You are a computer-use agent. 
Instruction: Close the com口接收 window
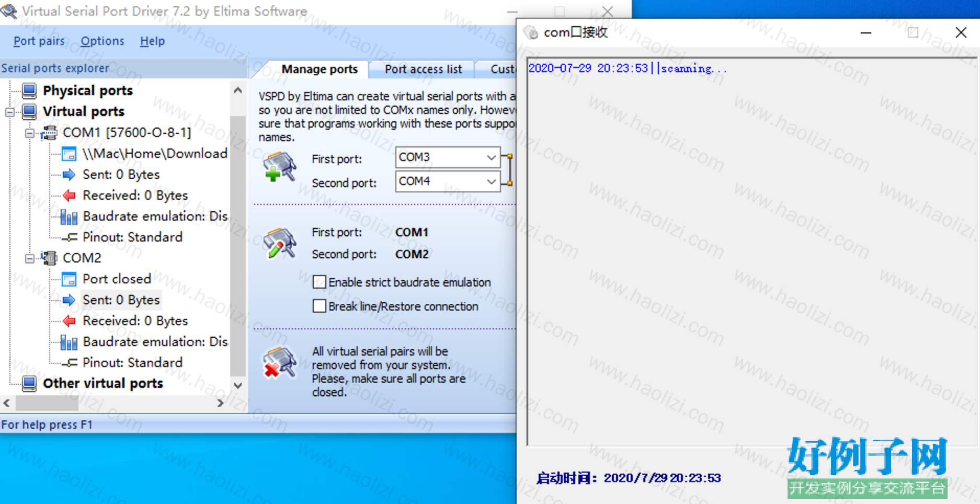(x=961, y=33)
